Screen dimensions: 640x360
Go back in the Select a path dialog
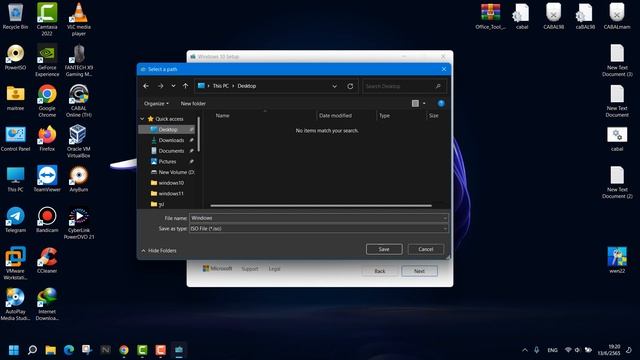pos(146,86)
